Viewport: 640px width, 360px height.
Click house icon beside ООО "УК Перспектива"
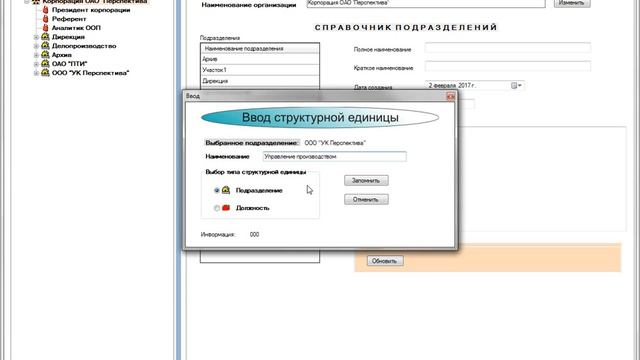coord(45,73)
